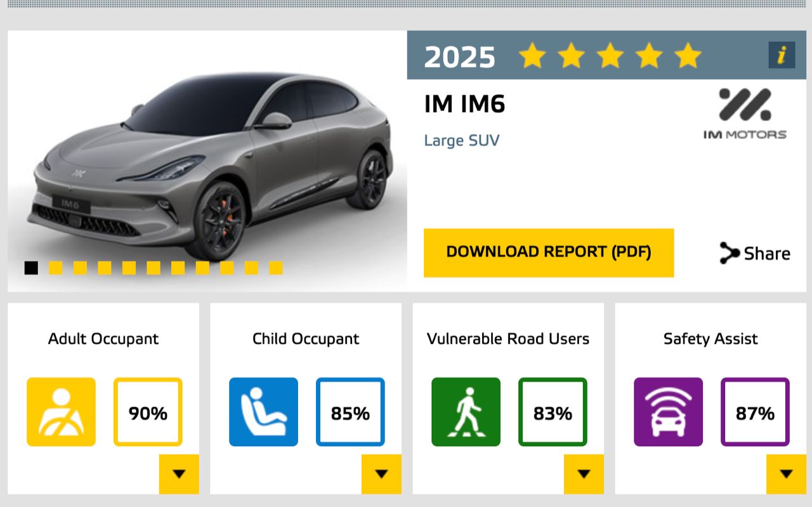Click the Share icon
This screenshot has width=812, height=507.
click(730, 253)
